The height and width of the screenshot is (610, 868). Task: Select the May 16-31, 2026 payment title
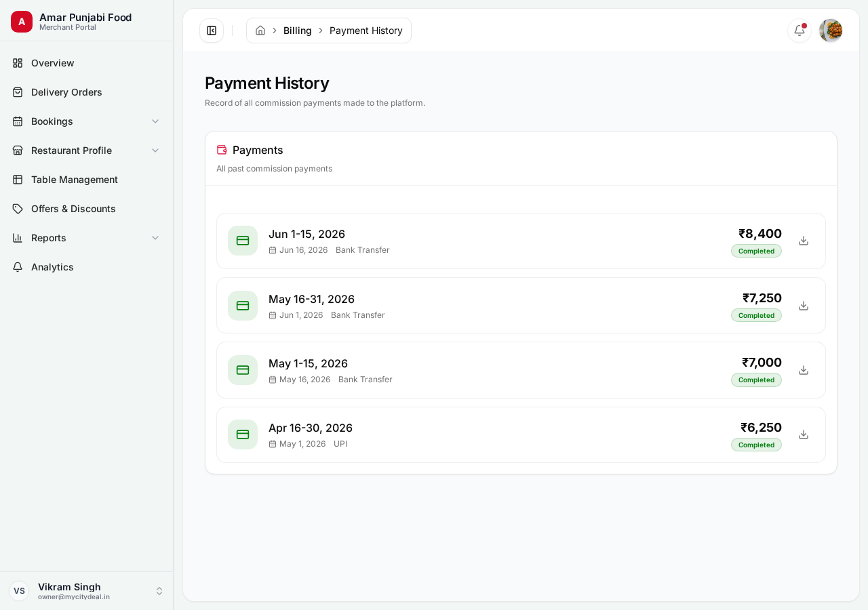click(311, 299)
